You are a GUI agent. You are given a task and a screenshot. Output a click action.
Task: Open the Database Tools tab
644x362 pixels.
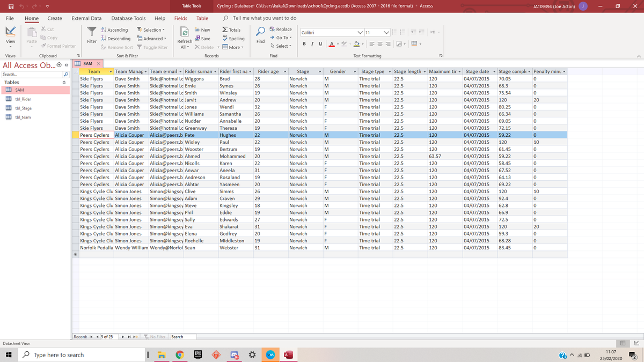coord(128,18)
